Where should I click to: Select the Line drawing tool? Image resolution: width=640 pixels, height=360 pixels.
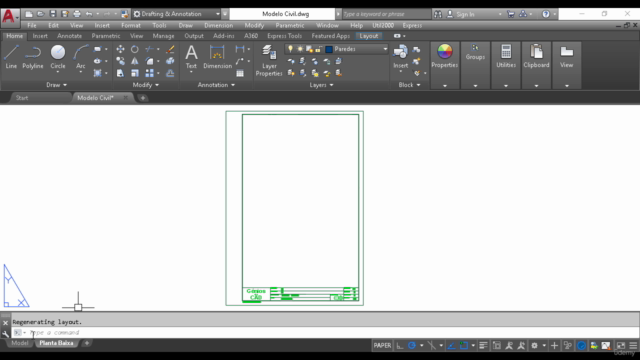click(11, 57)
